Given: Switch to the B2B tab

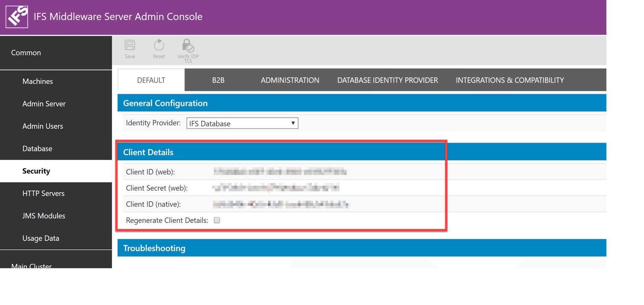Looking at the screenshot, I should (218, 80).
